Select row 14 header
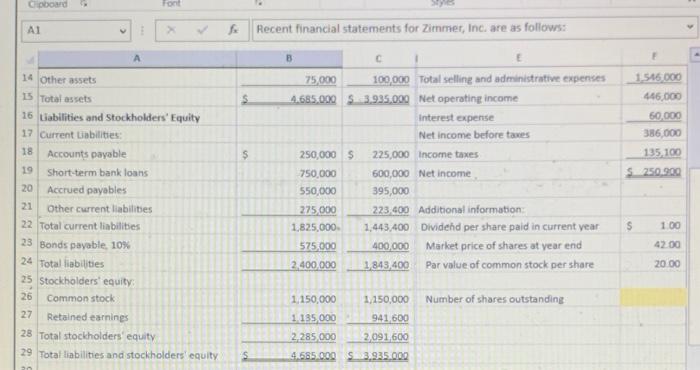The height and width of the screenshot is (370, 700). coord(27,78)
